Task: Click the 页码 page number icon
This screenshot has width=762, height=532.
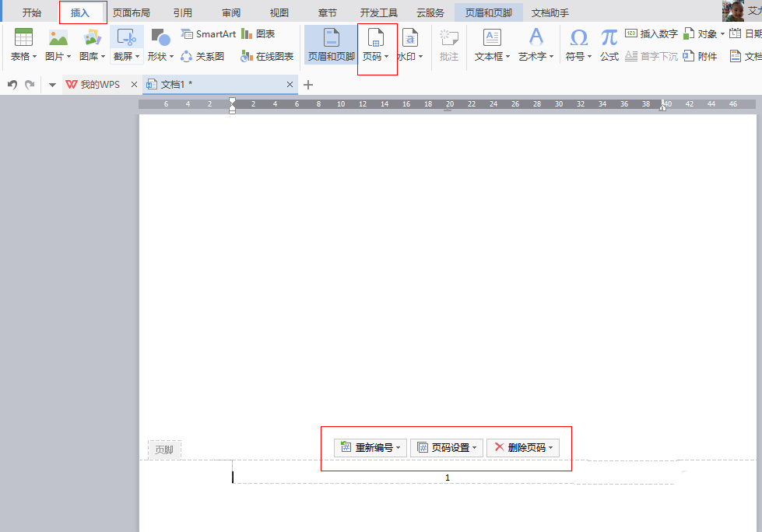Action: tap(376, 37)
